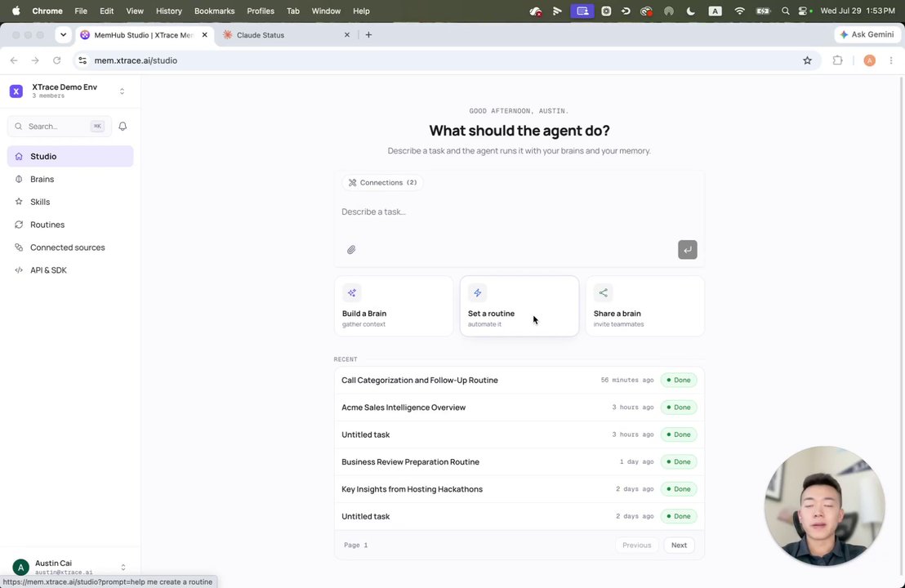Viewport: 905px width, 588px height.
Task: Click the '56 minutes ago' timestamp
Action: pyautogui.click(x=626, y=381)
